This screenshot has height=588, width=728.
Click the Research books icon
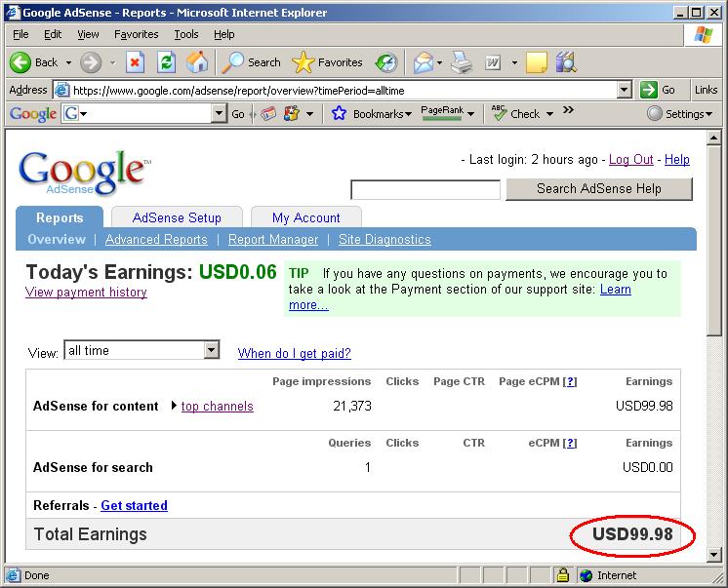coord(566,62)
